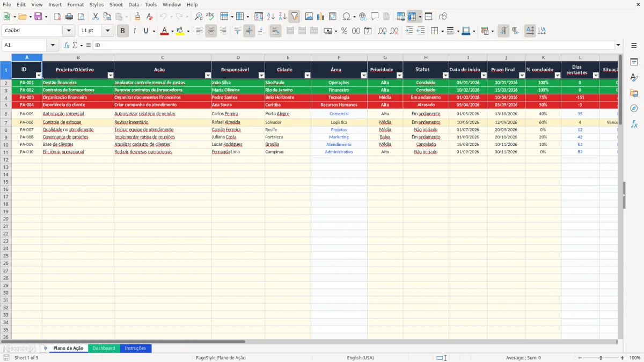Switch to the Instruções sheet tab
Viewport: 644px width, 362px height.
(135, 349)
